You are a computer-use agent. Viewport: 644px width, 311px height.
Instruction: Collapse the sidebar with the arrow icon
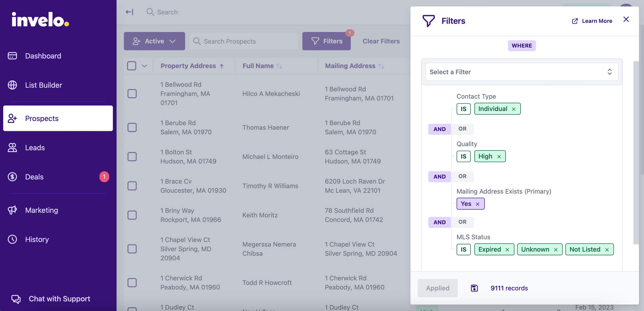pyautogui.click(x=129, y=12)
